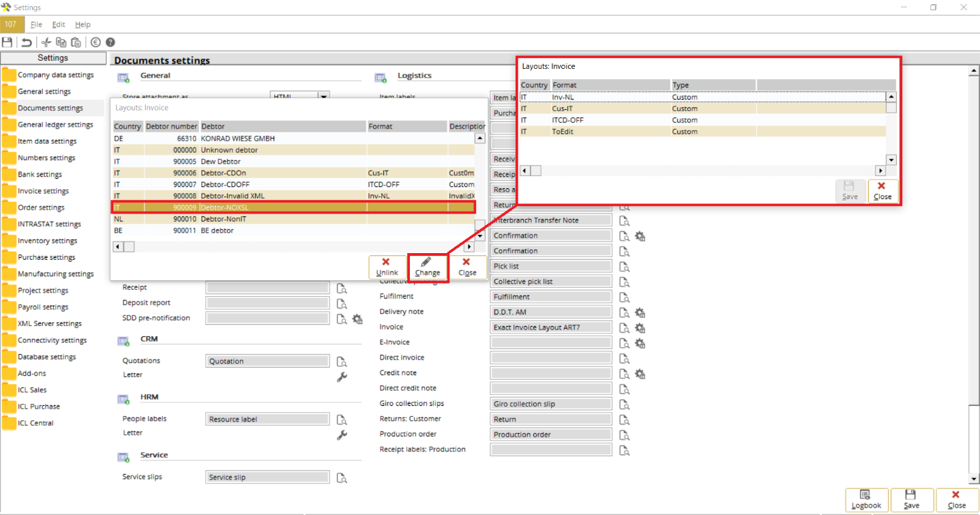Screen dimensions: 980x515
Task: Open the File menu
Action: click(36, 25)
